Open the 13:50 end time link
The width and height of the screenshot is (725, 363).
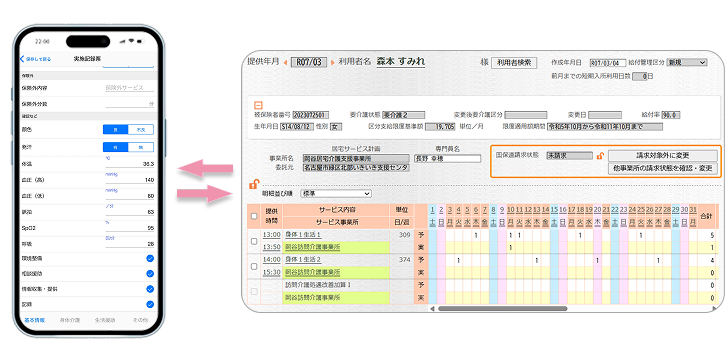tap(271, 247)
